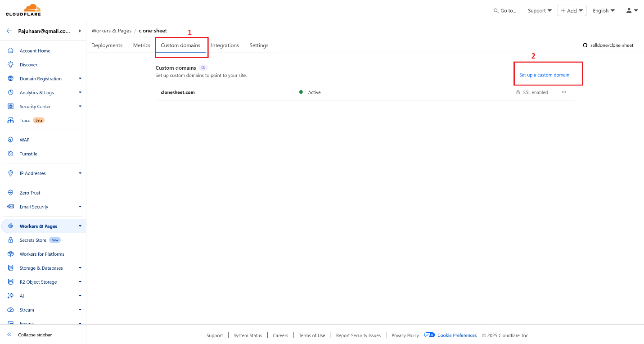Click the Workers & Pages diamond icon
Viewport: 644px width, 344px height.
point(11,226)
